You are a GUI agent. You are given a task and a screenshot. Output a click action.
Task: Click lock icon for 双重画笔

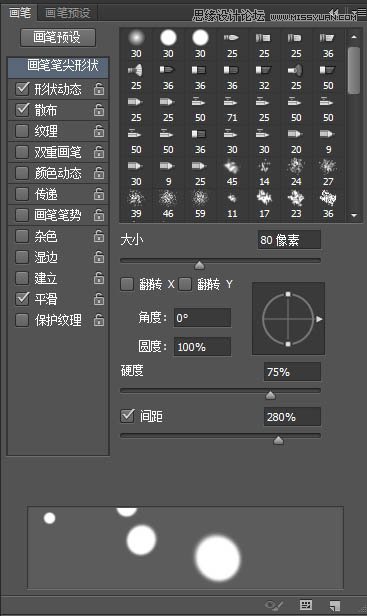[99, 152]
